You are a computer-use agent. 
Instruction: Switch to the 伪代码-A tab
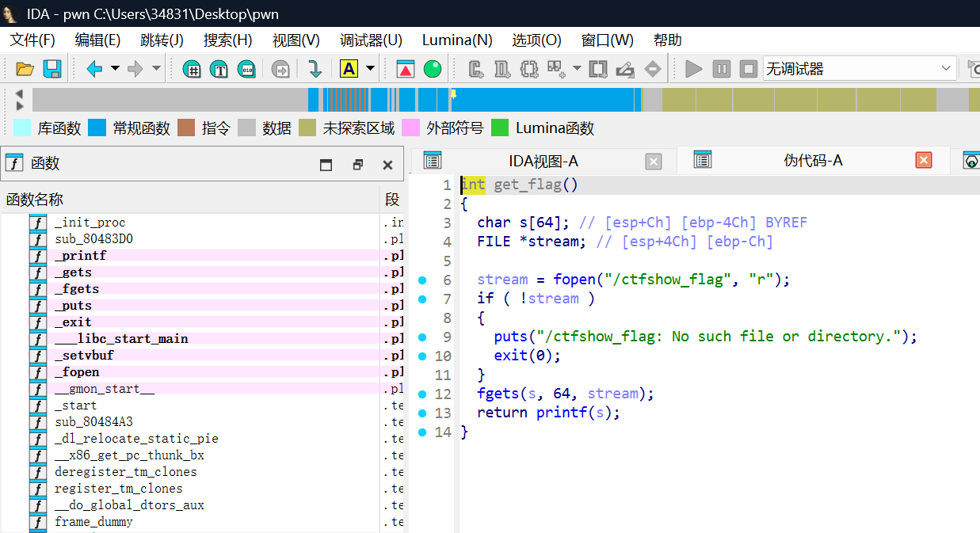click(813, 161)
